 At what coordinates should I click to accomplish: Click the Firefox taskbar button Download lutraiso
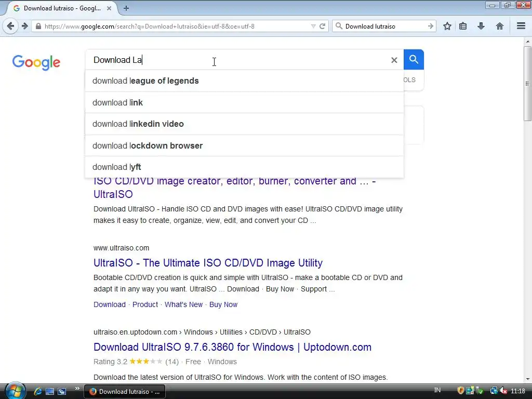[x=125, y=392]
